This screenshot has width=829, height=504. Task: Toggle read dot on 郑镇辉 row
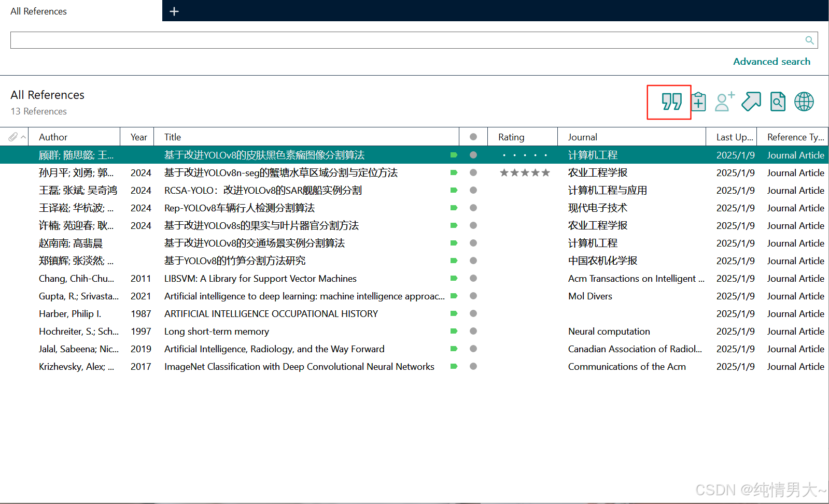(473, 261)
